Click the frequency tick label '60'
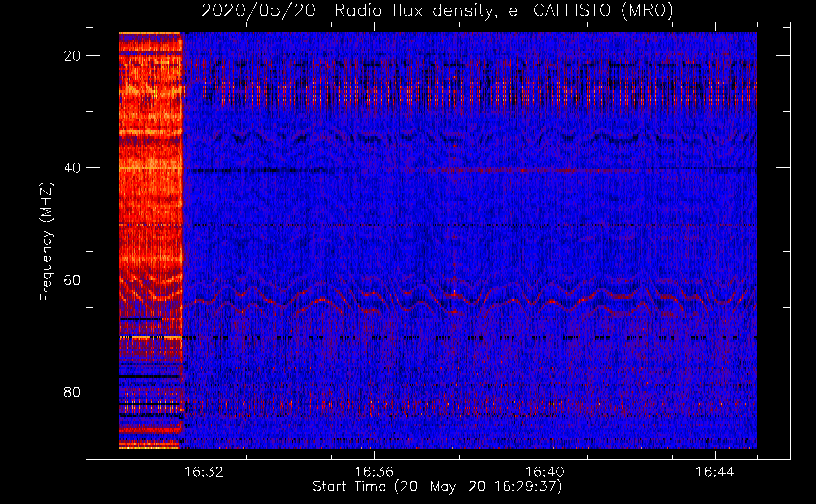The height and width of the screenshot is (504, 816). point(72,280)
